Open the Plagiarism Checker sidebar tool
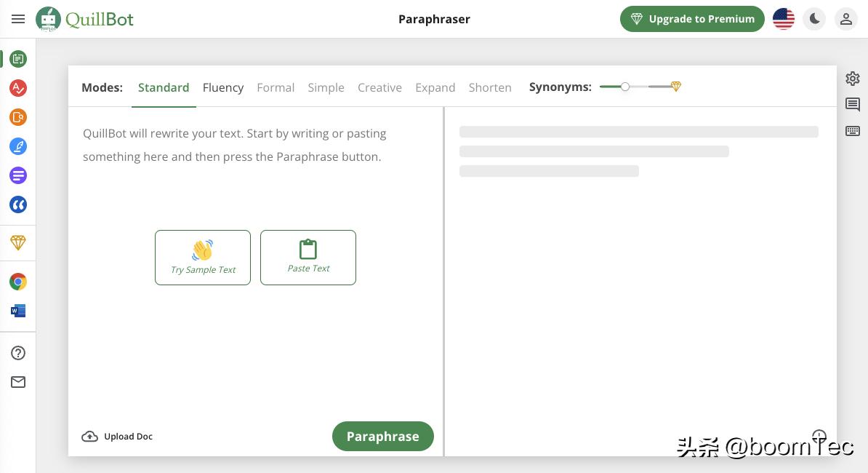868x473 pixels. coord(18,117)
